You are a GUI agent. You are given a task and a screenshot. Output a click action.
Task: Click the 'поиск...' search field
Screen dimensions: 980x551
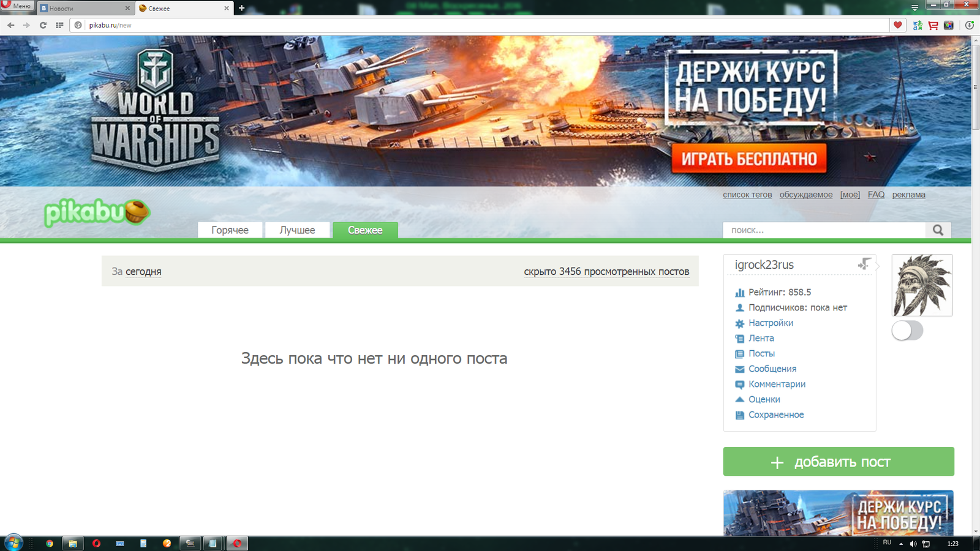point(824,230)
